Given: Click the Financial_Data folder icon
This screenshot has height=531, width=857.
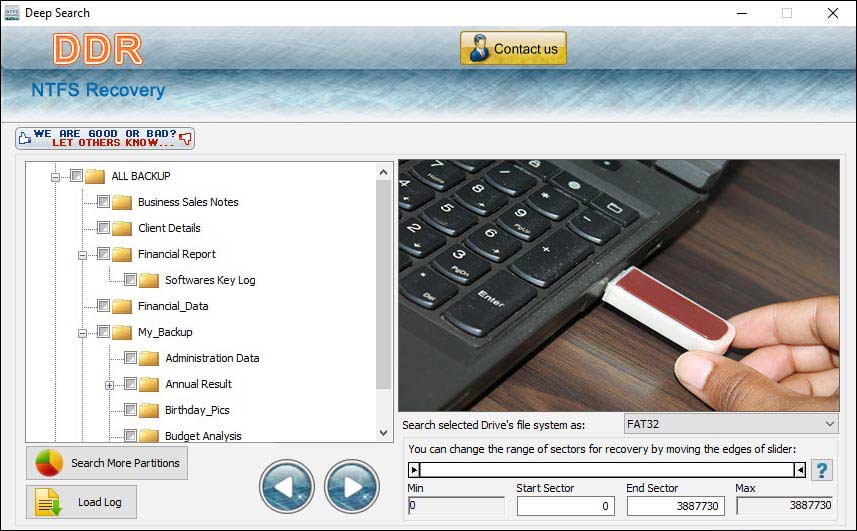Looking at the screenshot, I should [122, 306].
